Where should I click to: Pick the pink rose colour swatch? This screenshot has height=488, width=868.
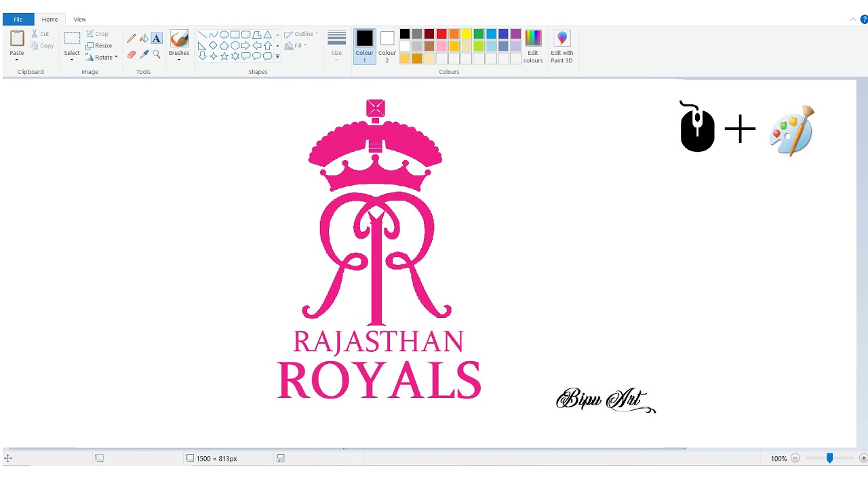(441, 46)
